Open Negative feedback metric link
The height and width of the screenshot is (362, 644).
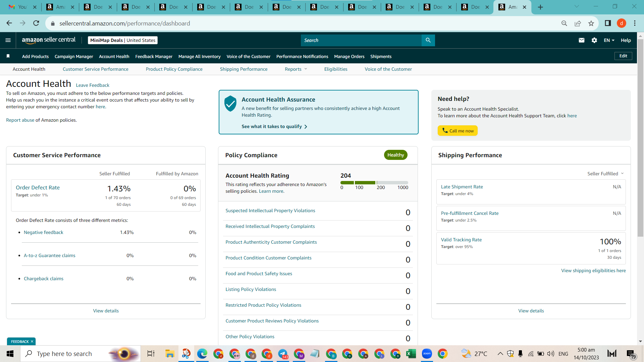click(x=44, y=232)
